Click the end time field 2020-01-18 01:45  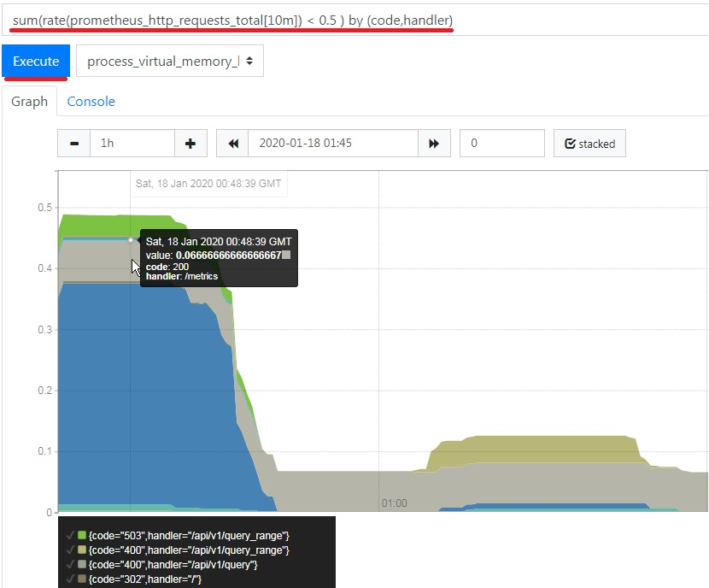(333, 144)
